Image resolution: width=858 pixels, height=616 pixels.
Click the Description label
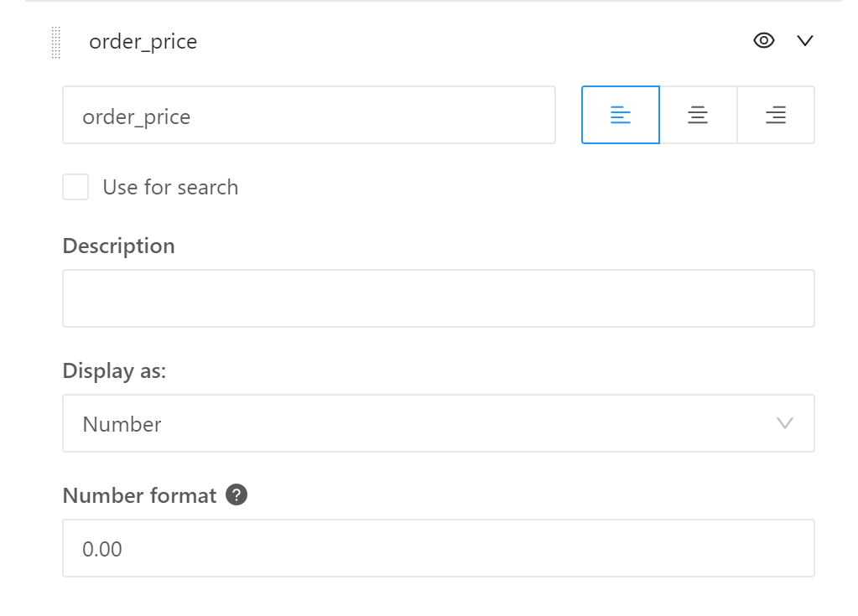point(119,246)
